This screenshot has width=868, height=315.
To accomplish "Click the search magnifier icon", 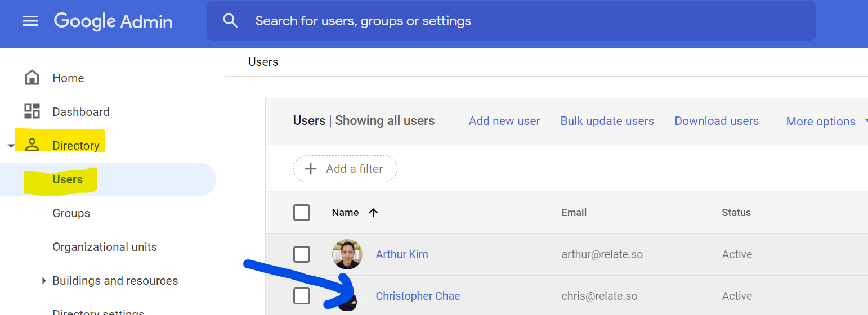I will (230, 21).
